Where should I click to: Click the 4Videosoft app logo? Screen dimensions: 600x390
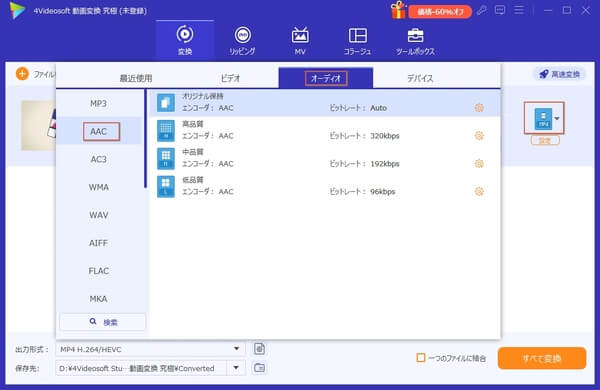[x=18, y=10]
